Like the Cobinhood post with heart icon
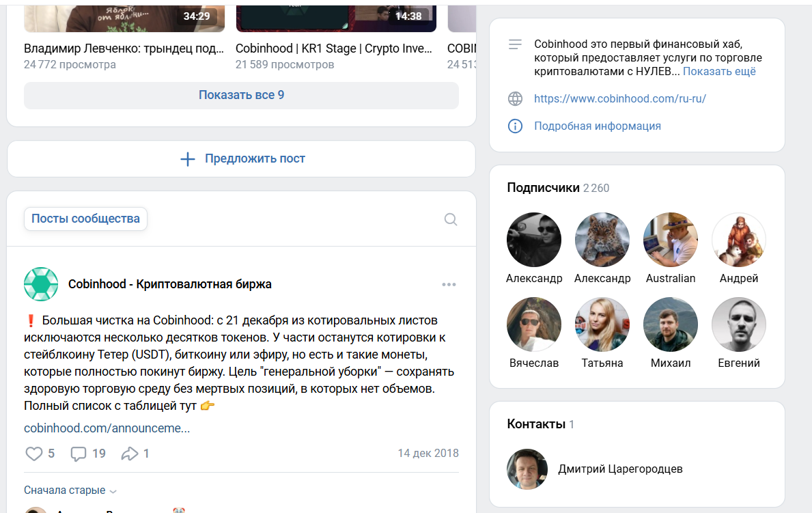 (34, 454)
